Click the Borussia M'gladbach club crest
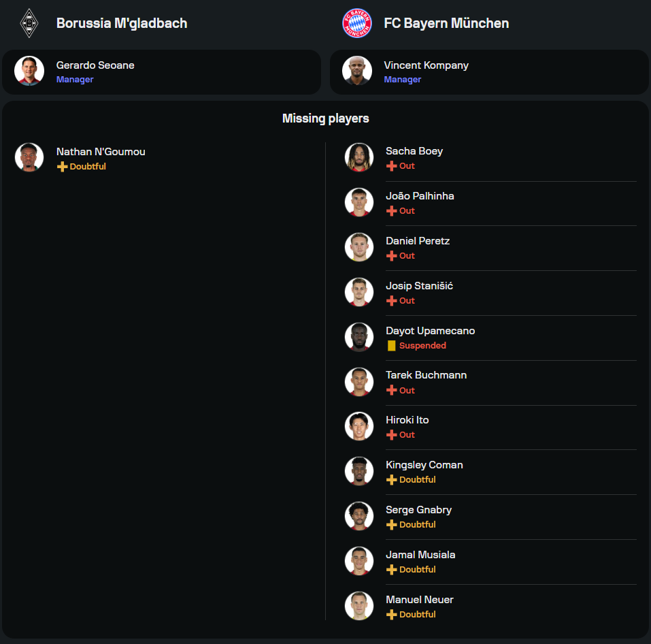The width and height of the screenshot is (651, 644). (29, 23)
